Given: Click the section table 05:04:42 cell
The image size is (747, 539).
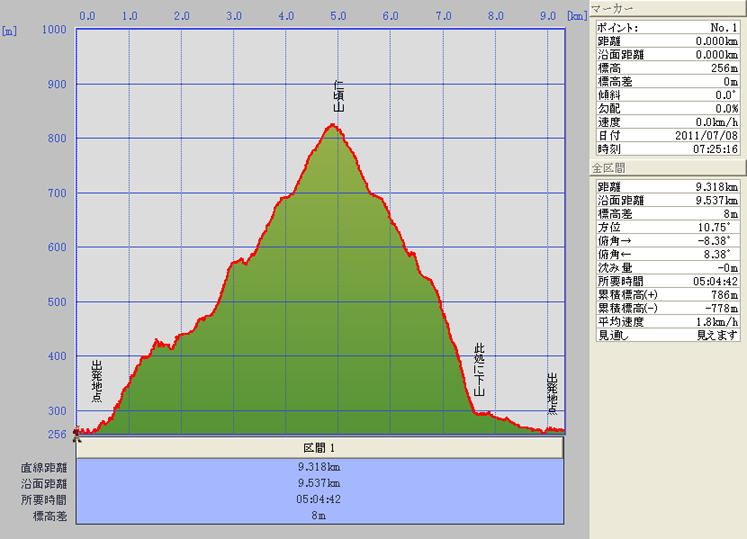Looking at the screenshot, I should pyautogui.click(x=319, y=499).
